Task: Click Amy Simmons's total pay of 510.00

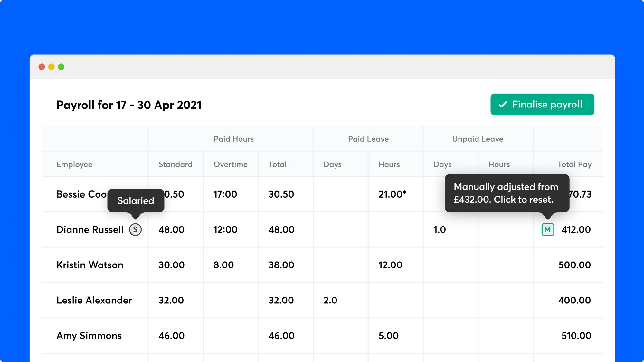Action: [575, 336]
